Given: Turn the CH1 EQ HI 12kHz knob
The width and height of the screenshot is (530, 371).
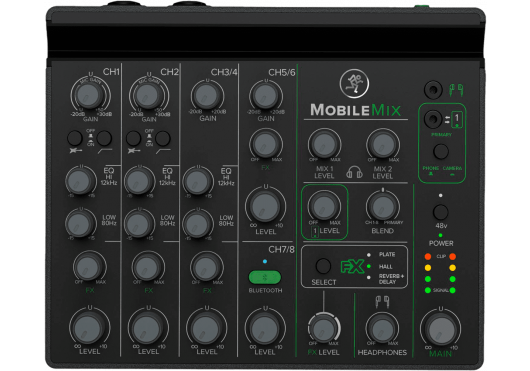Looking at the screenshot, I should (81, 181).
